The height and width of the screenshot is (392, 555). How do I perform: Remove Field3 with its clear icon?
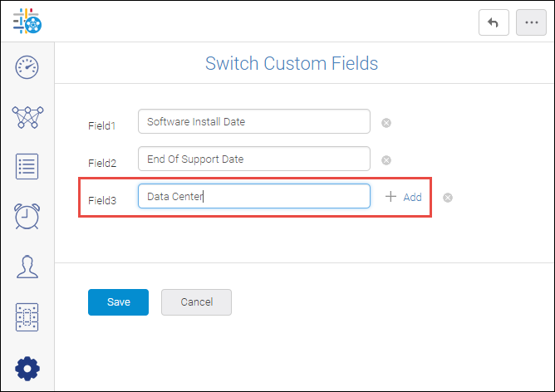pyautogui.click(x=448, y=198)
